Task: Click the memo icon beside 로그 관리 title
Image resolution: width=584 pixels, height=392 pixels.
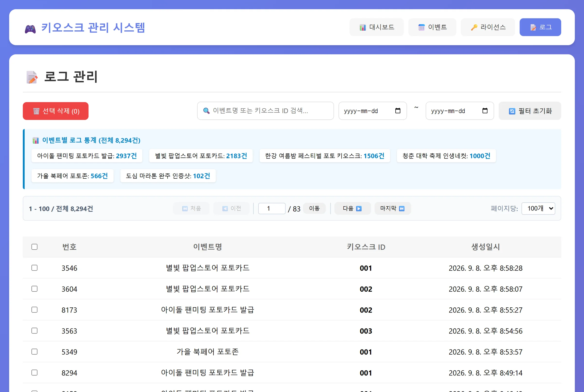Action: pyautogui.click(x=32, y=77)
